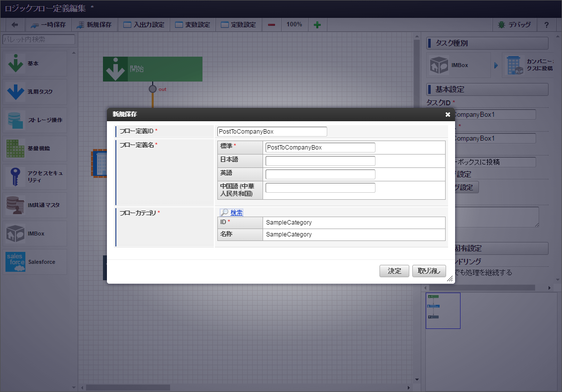Click the 中国語 flow name input field

coord(320,188)
